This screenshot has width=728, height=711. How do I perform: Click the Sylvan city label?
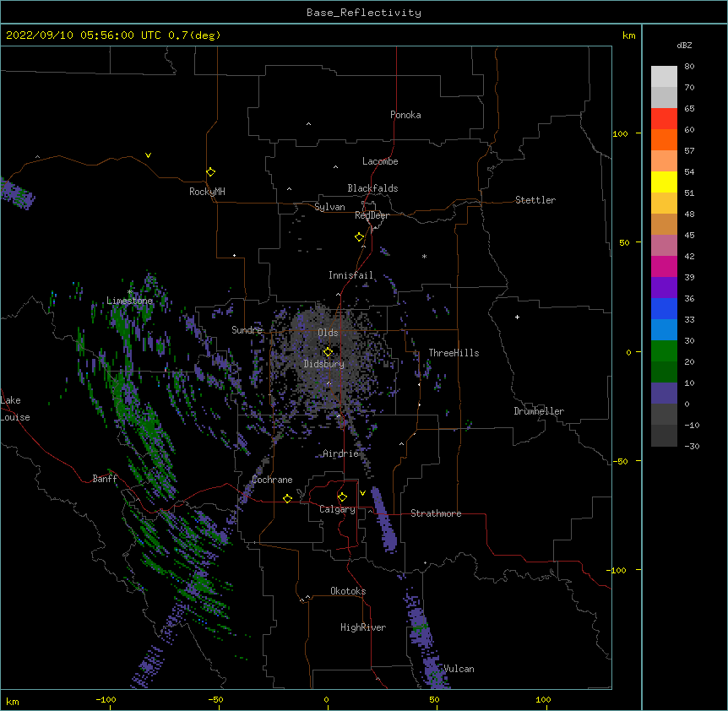tap(329, 207)
